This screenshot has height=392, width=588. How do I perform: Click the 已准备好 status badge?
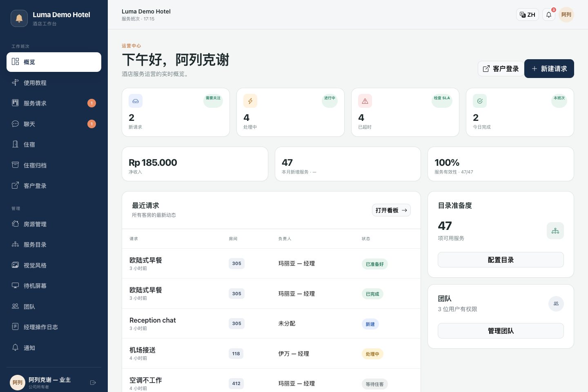(x=374, y=264)
